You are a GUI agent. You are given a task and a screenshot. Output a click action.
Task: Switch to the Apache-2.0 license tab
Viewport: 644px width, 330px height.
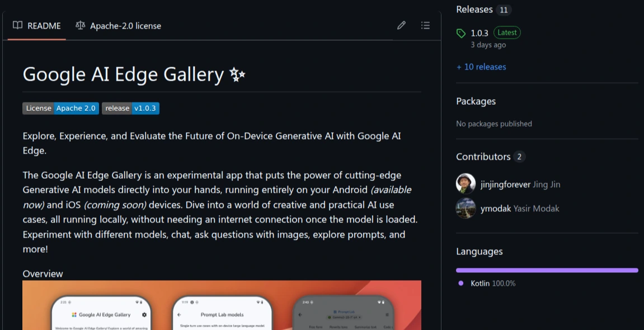[x=118, y=26]
